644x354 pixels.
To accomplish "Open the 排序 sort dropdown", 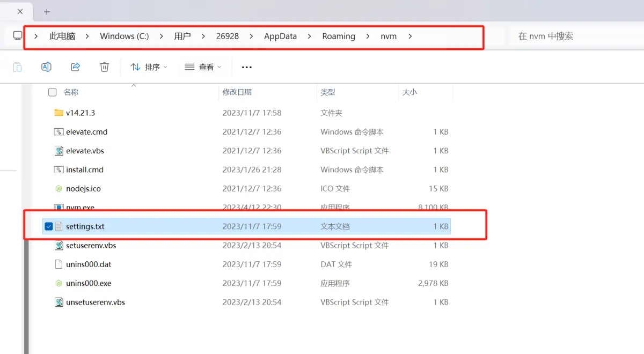I will click(x=149, y=67).
